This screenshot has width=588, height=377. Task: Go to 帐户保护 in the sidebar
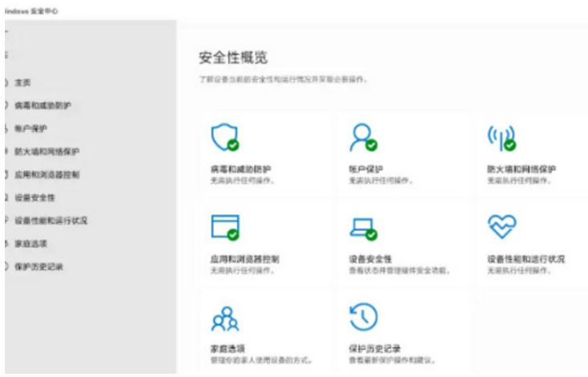click(x=30, y=128)
